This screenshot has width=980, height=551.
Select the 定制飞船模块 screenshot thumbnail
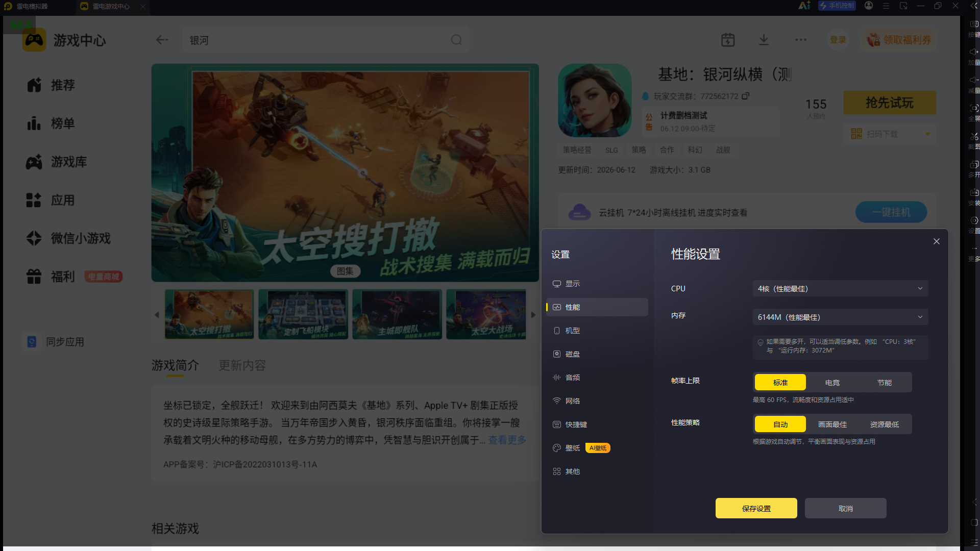click(303, 314)
